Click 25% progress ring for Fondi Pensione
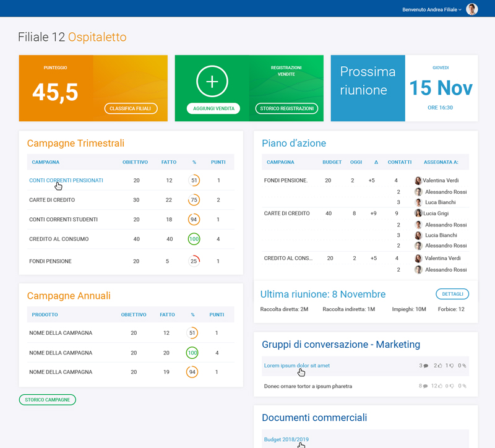The height and width of the screenshot is (448, 495). (x=194, y=261)
